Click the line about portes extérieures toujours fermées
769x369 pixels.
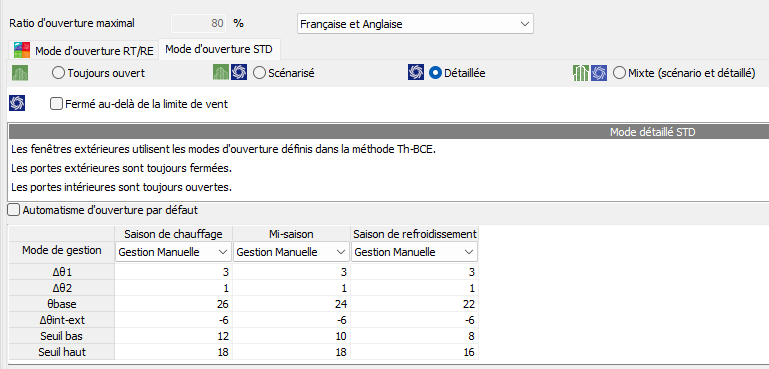[x=121, y=168]
